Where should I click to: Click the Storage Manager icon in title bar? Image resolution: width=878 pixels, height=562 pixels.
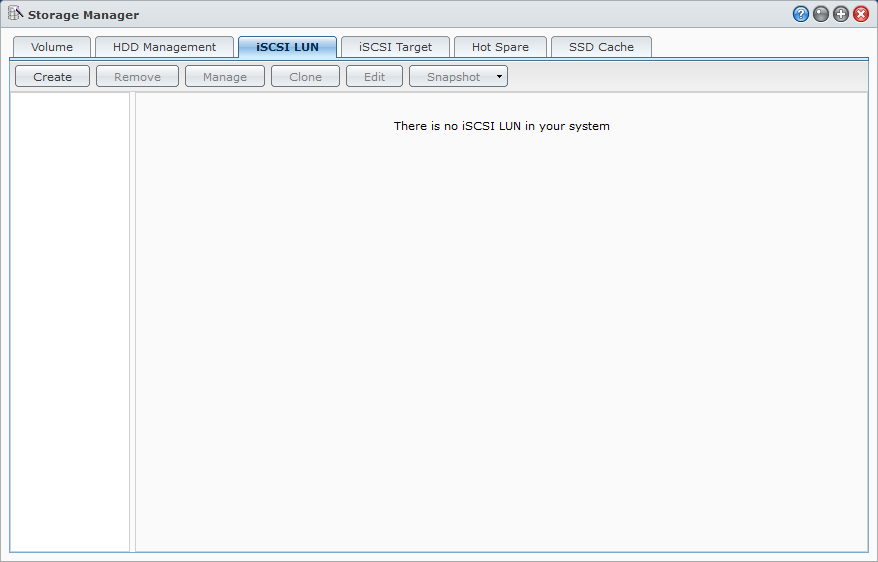pos(15,14)
